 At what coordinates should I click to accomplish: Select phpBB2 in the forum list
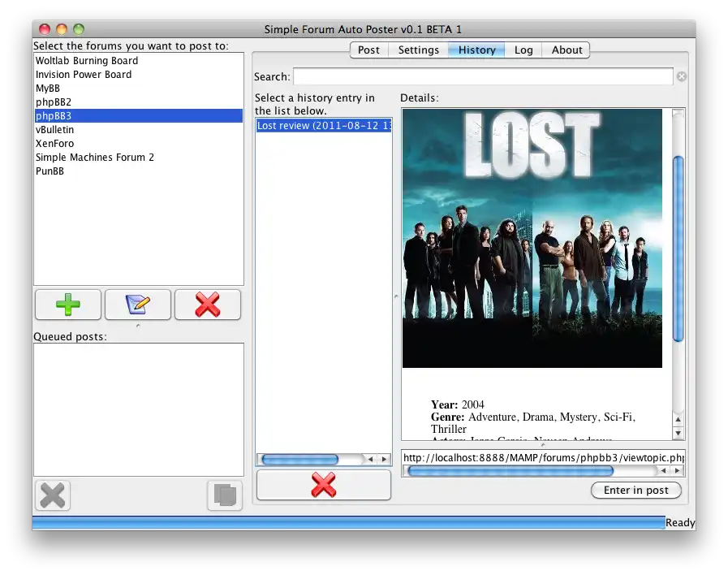click(x=138, y=102)
